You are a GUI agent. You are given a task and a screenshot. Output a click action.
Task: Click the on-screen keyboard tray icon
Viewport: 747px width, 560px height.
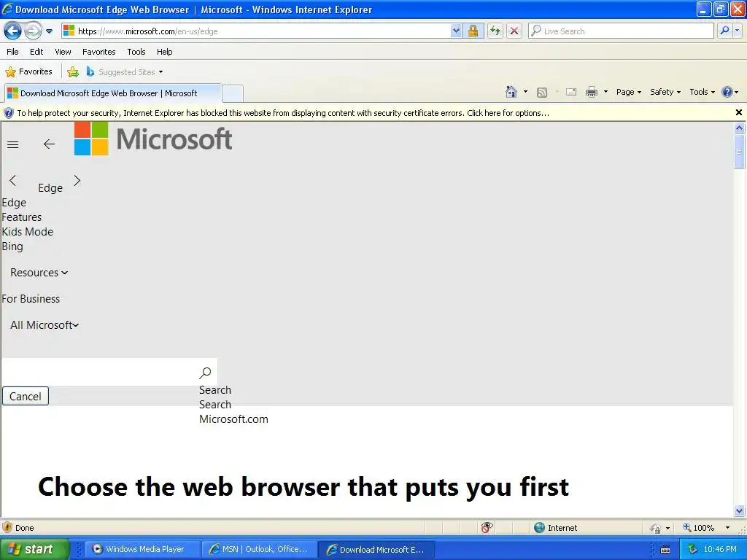coord(665,550)
